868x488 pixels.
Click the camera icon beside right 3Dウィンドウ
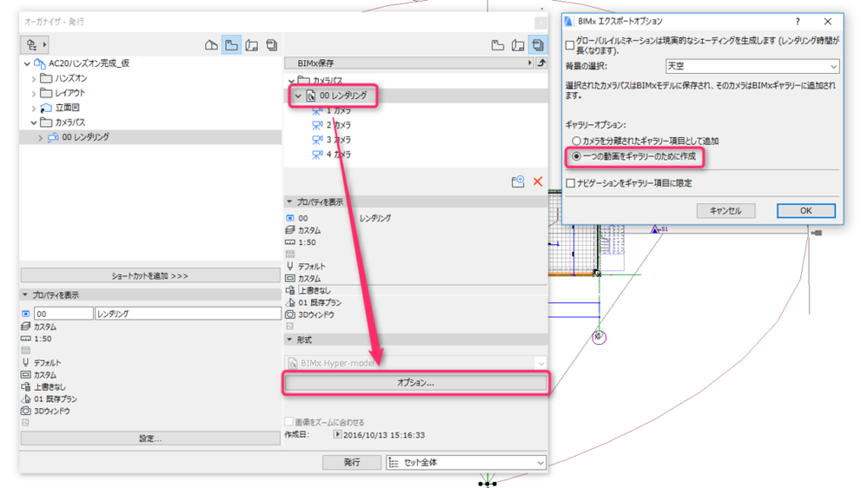pos(290,314)
